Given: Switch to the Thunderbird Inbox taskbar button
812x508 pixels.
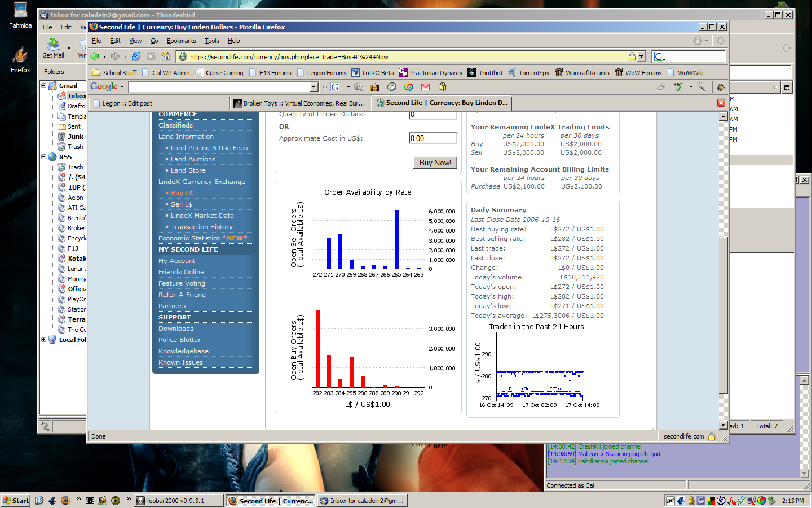Looking at the screenshot, I should coord(363,501).
